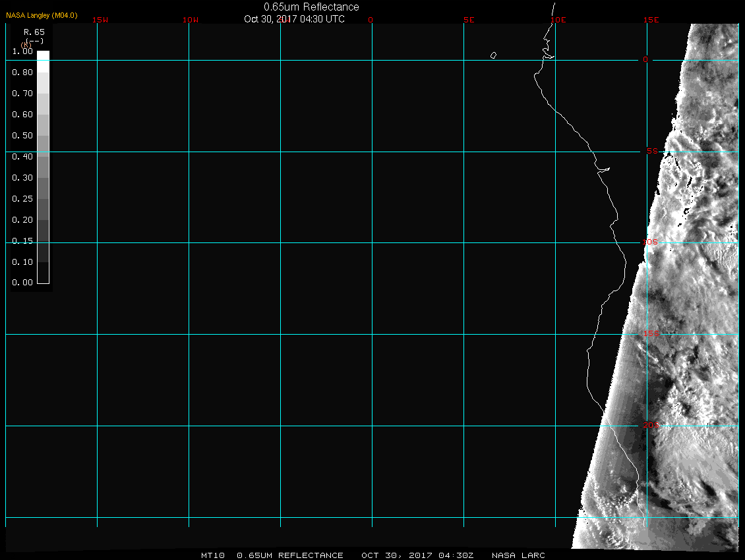Click the NASA LARC footer text

tap(518, 555)
